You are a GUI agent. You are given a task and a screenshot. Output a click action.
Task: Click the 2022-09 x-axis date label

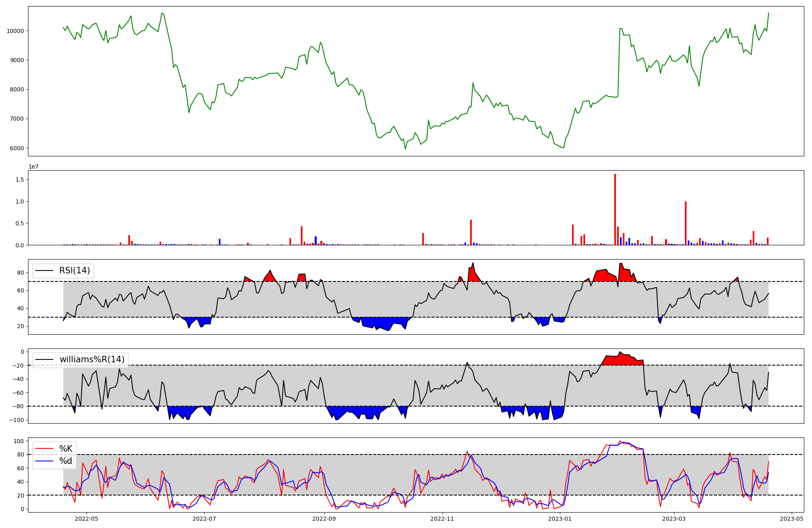pyautogui.click(x=324, y=519)
